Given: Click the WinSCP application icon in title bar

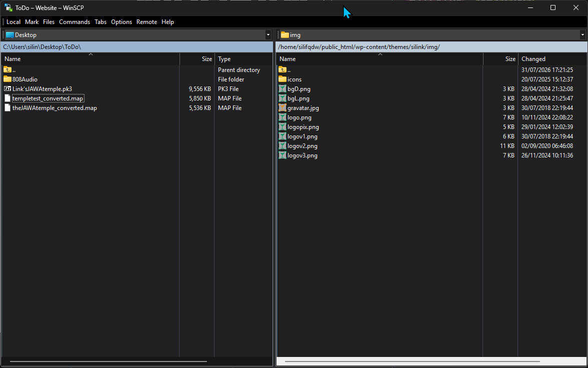Looking at the screenshot, I should coord(8,7).
